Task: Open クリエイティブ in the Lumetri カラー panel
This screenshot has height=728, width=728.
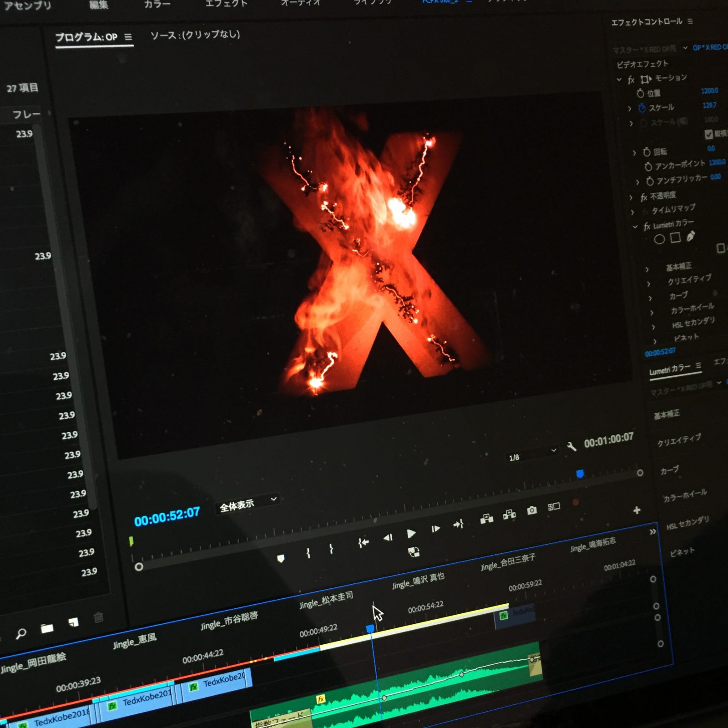Action: click(x=679, y=440)
